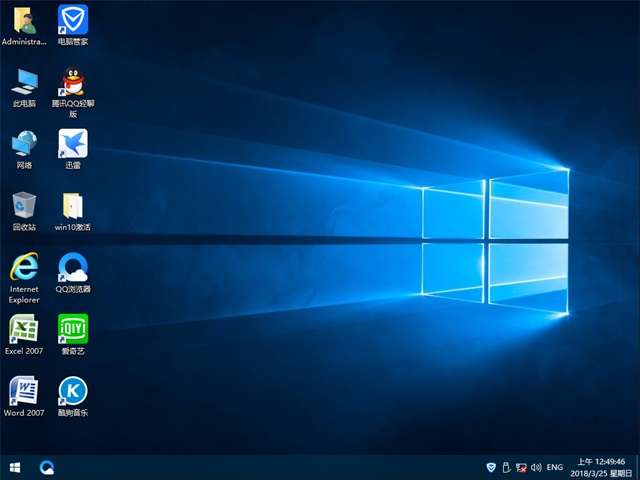Select the 腾讯QQ轻聊版 penguin icon

72,81
